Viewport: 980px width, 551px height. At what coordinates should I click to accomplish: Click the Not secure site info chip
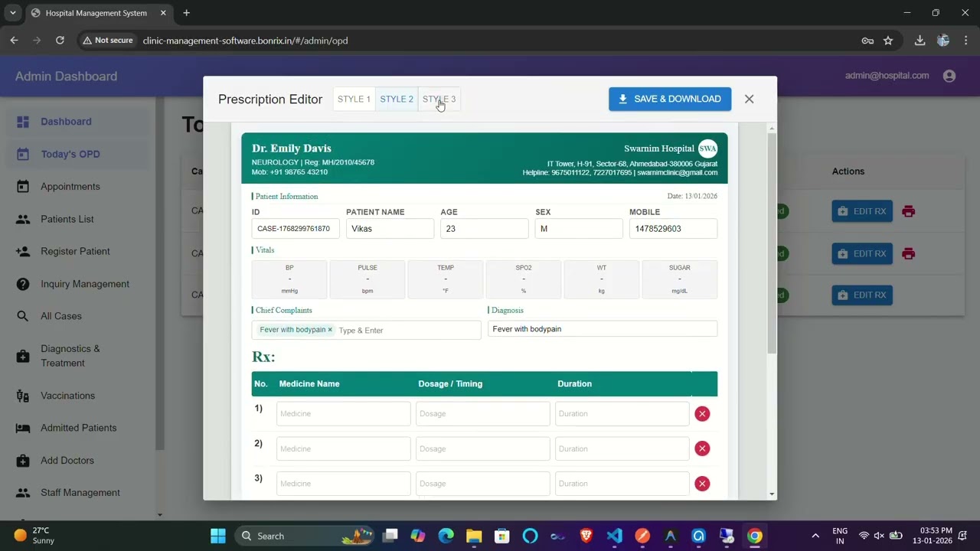click(x=108, y=41)
